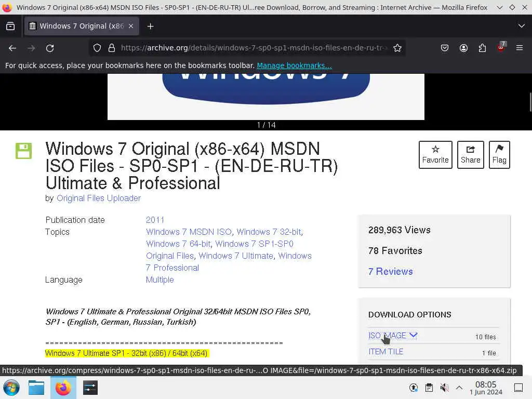Image resolution: width=532 pixels, height=399 pixels.
Task: Open Windows 7 MSDN ISO topic
Action: (189, 232)
